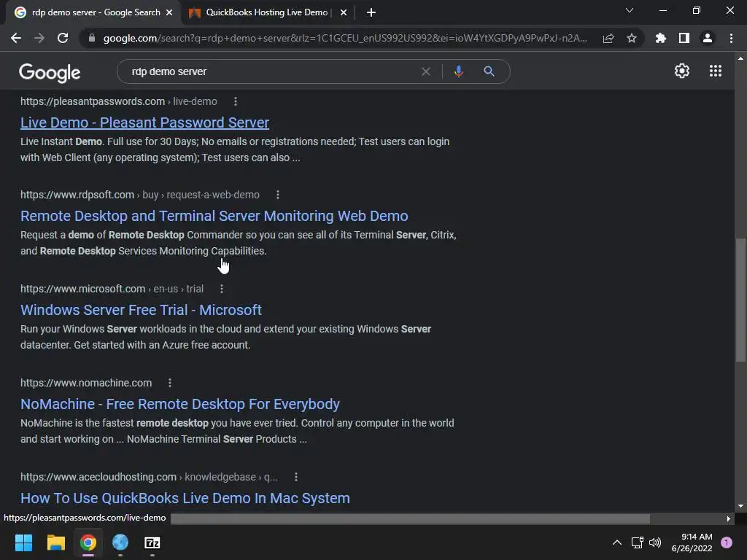Open the Windows Server Free Trial - Microsoft result
This screenshot has width=747, height=560.
click(x=141, y=310)
